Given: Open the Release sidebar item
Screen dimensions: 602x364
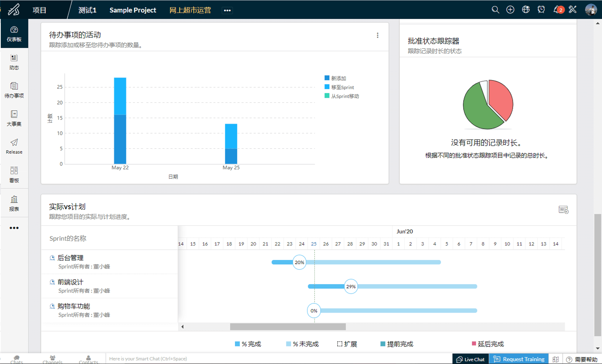Looking at the screenshot, I should [x=14, y=147].
